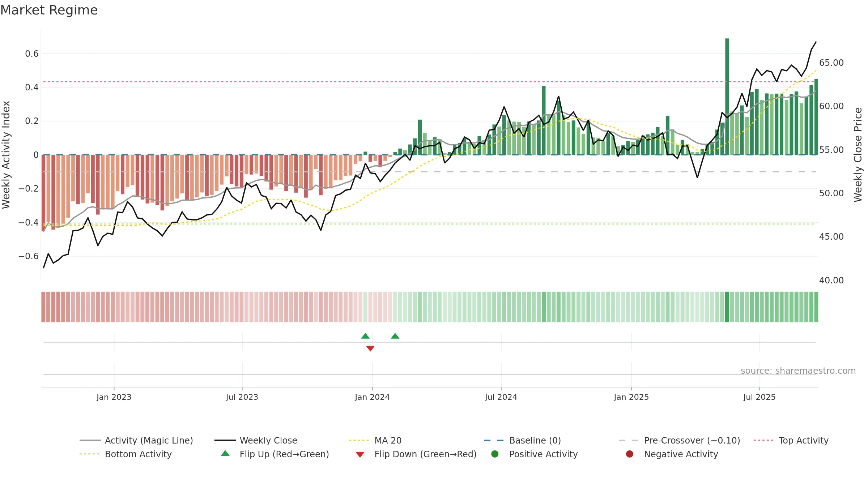
Task: Click the 65.00 price axis tick
Action: 831,63
